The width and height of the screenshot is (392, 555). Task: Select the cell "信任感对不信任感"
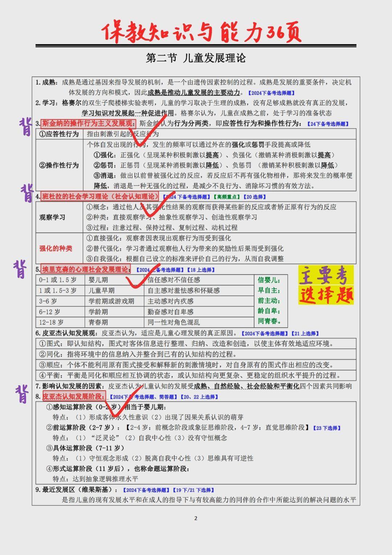pos(200,280)
